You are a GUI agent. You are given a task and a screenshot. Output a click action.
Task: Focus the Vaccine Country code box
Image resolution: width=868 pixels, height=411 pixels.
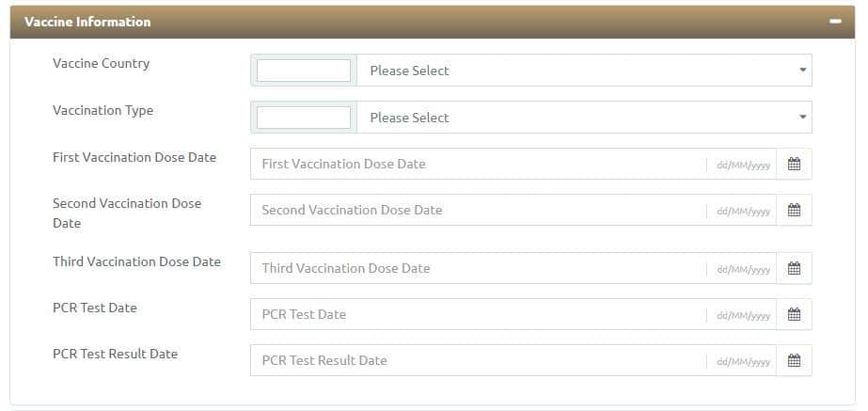304,71
